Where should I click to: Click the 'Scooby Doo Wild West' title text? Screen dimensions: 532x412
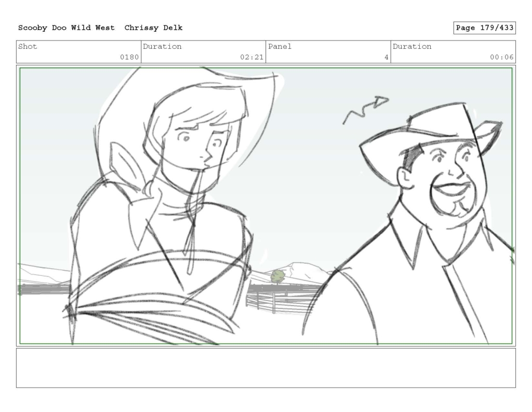(x=66, y=28)
